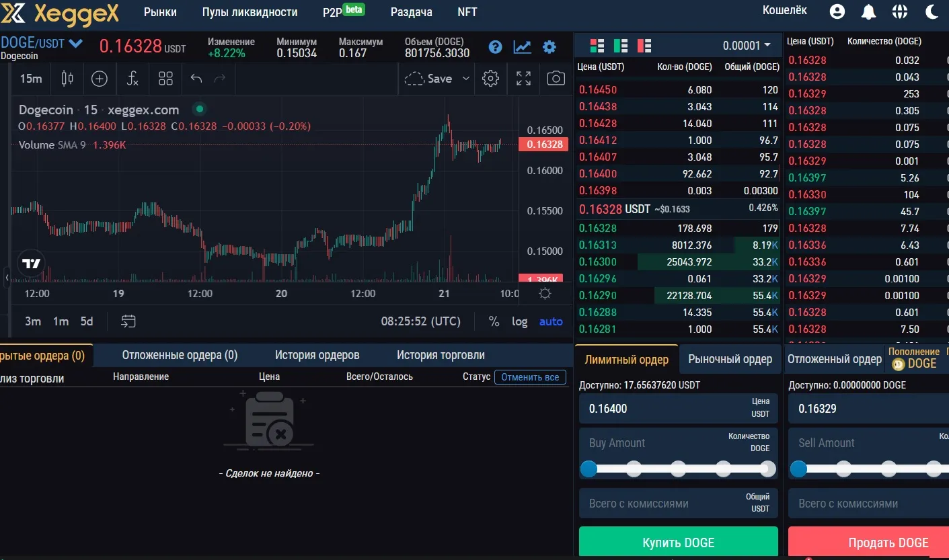Click the sell amount slider start handle
Image resolution: width=949 pixels, height=560 pixels.
pyautogui.click(x=798, y=469)
